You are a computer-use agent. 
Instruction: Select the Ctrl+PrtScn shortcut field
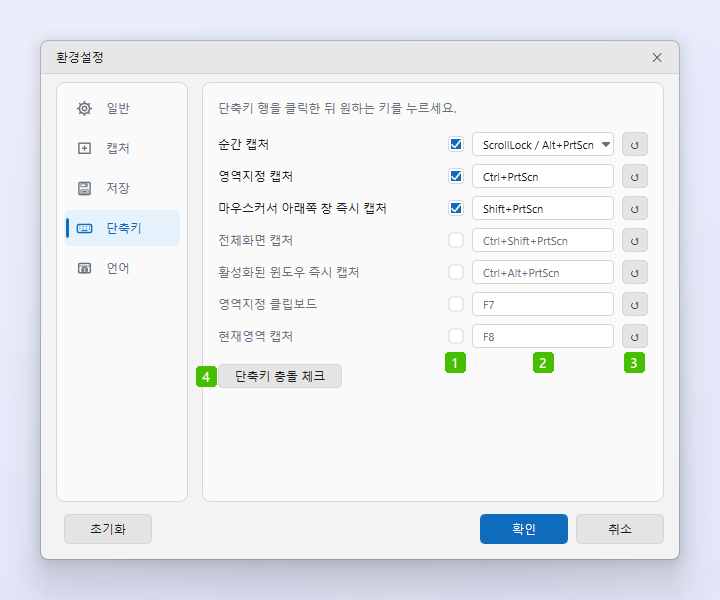point(543,177)
